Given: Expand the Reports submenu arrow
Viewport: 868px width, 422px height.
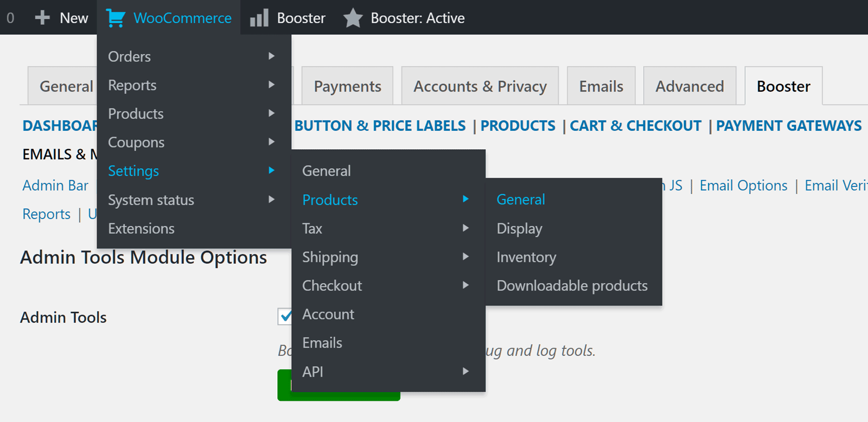Looking at the screenshot, I should coord(271,85).
